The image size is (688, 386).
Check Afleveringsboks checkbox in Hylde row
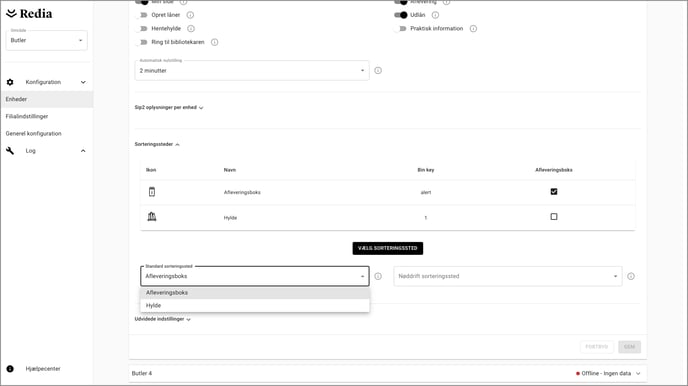pos(554,217)
